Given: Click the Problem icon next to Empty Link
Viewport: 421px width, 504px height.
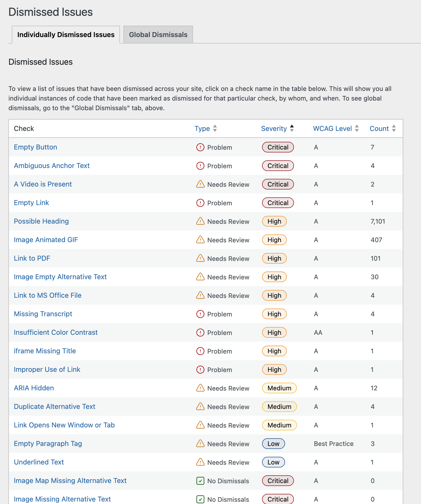Looking at the screenshot, I should tap(200, 203).
